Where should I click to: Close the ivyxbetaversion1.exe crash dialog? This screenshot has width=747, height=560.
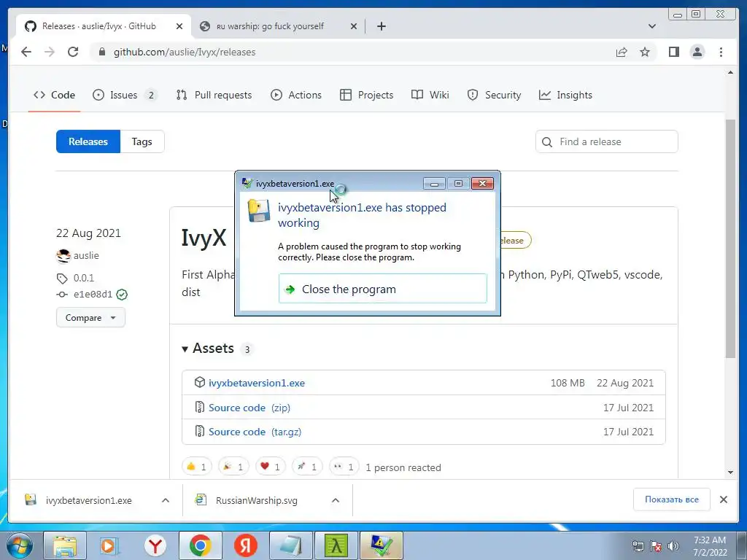pos(482,183)
